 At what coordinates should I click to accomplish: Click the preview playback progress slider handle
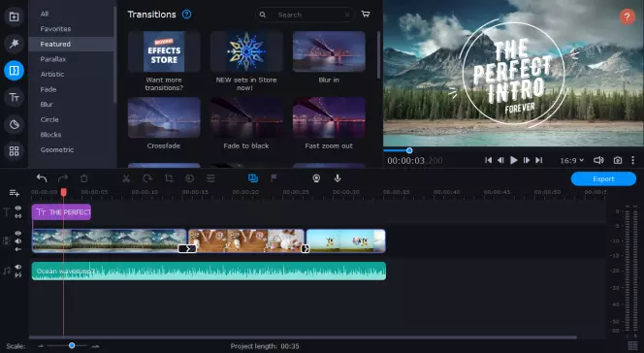[x=409, y=150]
